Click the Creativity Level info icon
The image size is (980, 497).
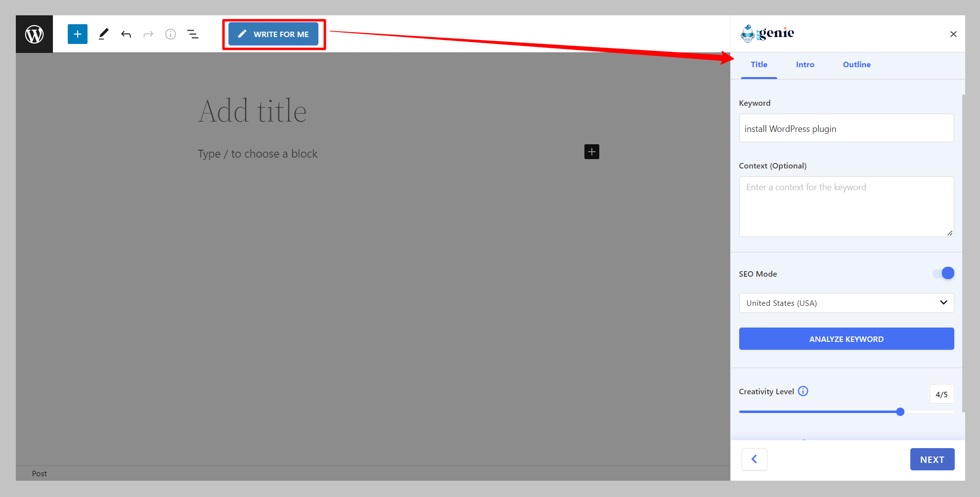point(803,391)
